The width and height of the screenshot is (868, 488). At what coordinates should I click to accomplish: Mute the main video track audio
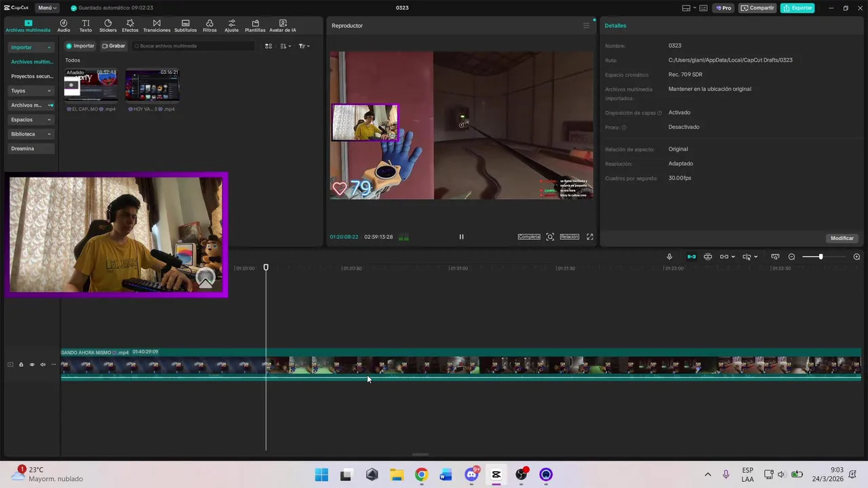(x=43, y=365)
